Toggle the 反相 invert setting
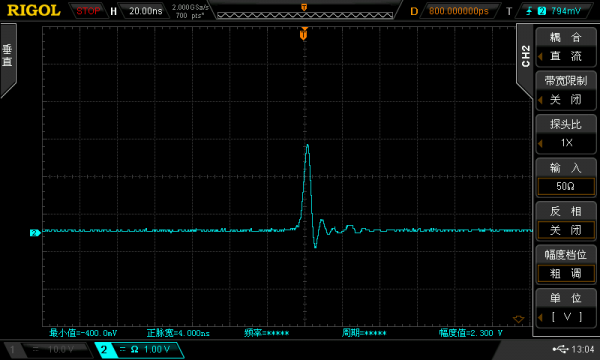This screenshot has width=600, height=360. pos(566,221)
